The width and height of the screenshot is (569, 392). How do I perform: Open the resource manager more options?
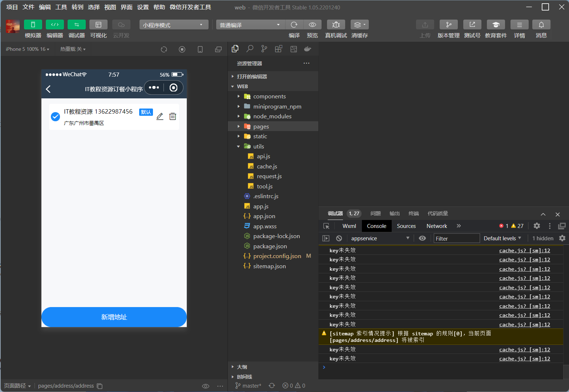pyautogui.click(x=307, y=63)
